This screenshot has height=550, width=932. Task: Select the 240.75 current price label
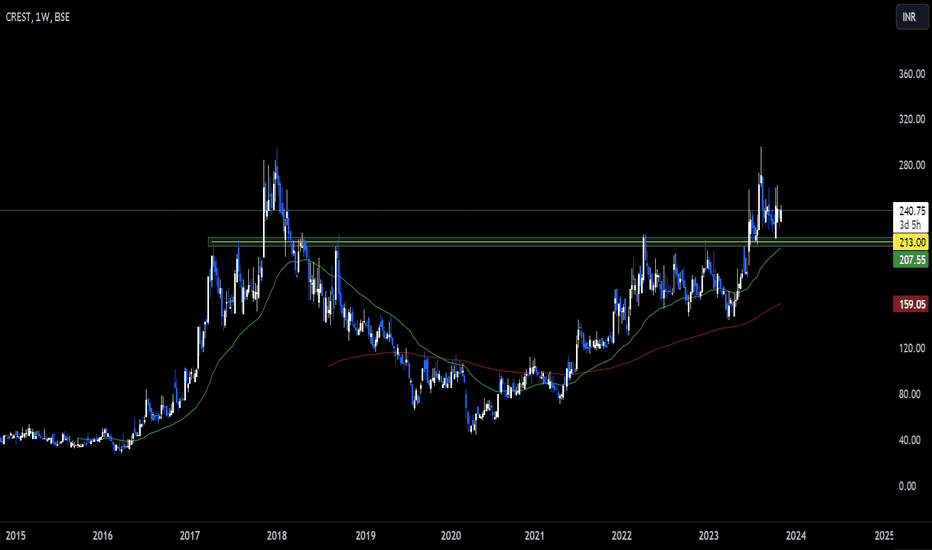point(911,211)
